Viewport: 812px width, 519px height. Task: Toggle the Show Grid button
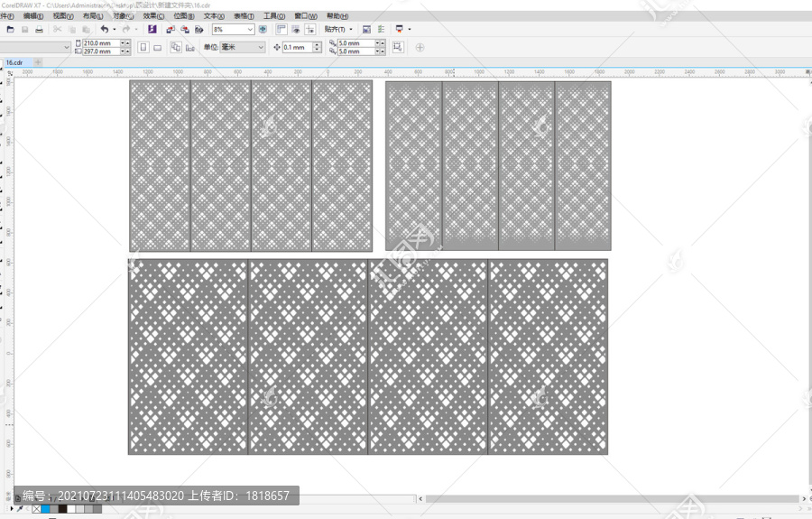point(296,30)
